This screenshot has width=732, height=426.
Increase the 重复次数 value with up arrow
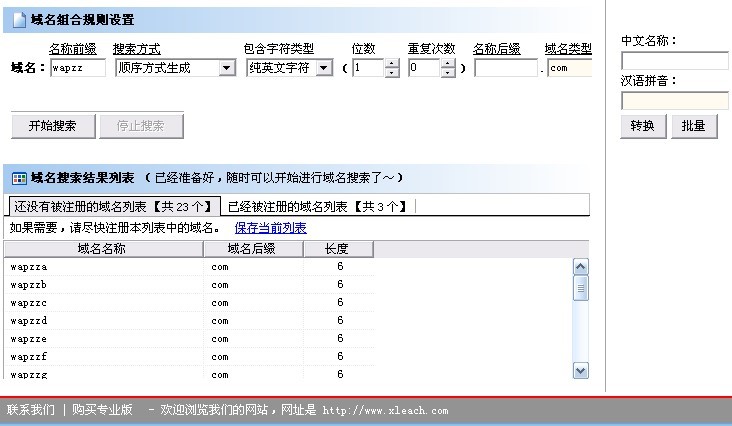coord(448,64)
